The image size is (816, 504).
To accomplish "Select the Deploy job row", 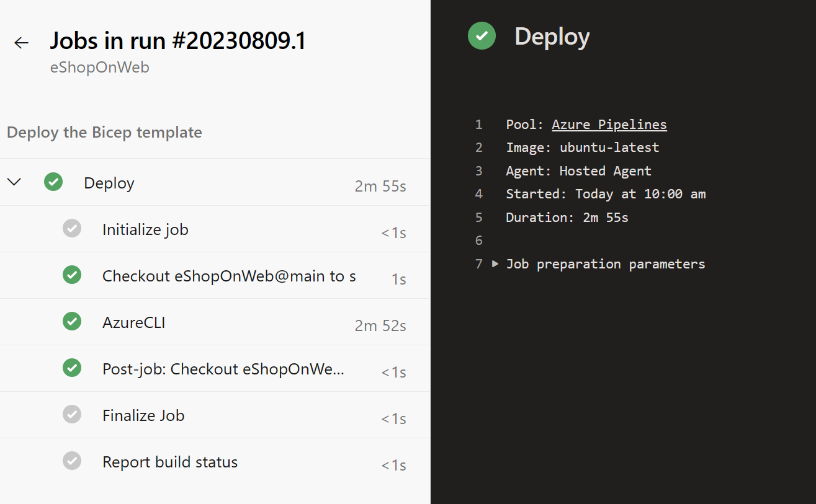I will pos(215,182).
